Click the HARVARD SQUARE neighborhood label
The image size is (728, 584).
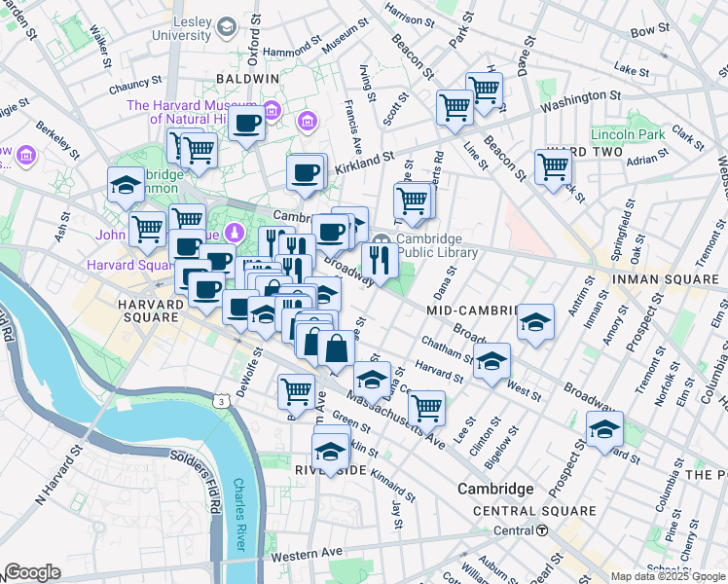click(151, 311)
